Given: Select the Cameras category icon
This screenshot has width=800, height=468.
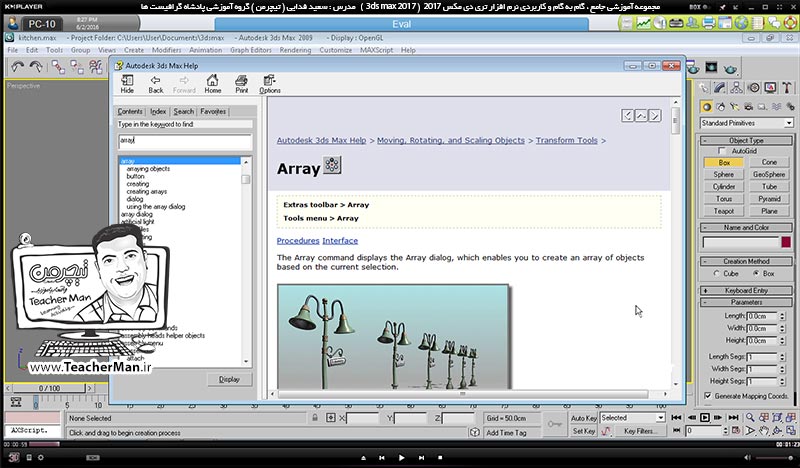Looking at the screenshot, I should 748,107.
